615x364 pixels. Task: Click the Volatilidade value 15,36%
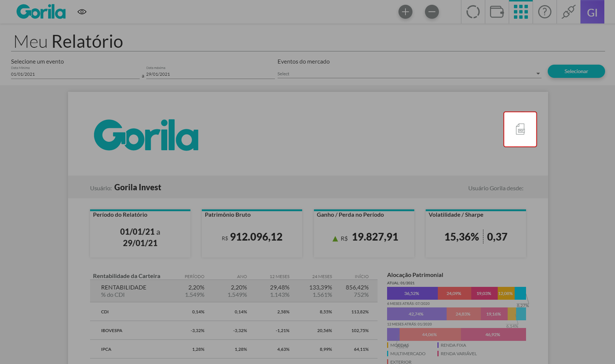(462, 237)
